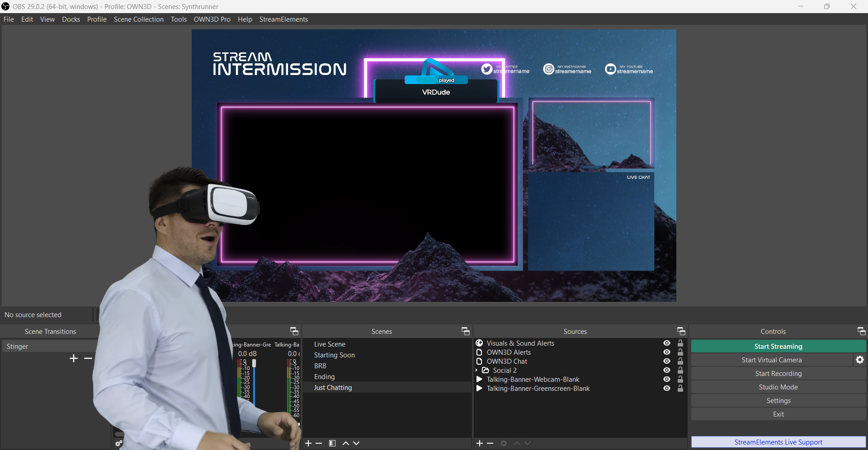Open virtual camera configuration gear
This screenshot has width=868, height=450.
pos(860,360)
